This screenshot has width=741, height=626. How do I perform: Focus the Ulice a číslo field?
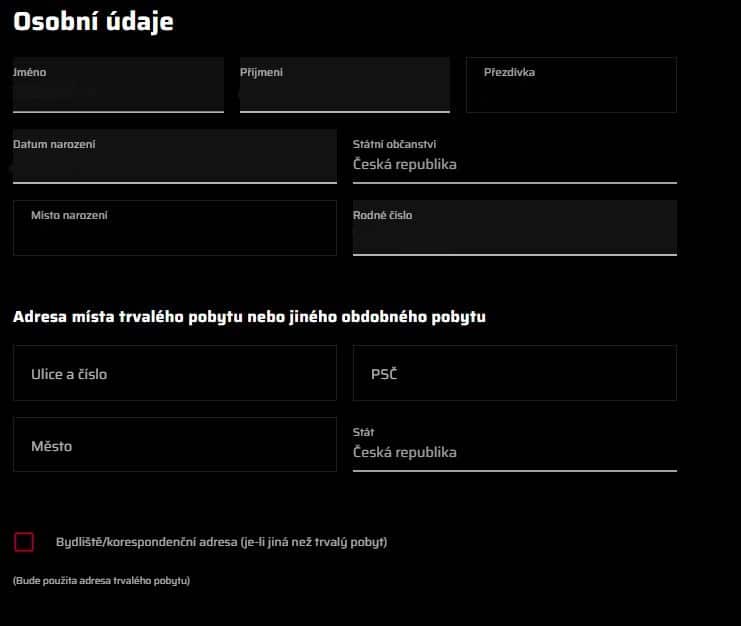coord(175,373)
